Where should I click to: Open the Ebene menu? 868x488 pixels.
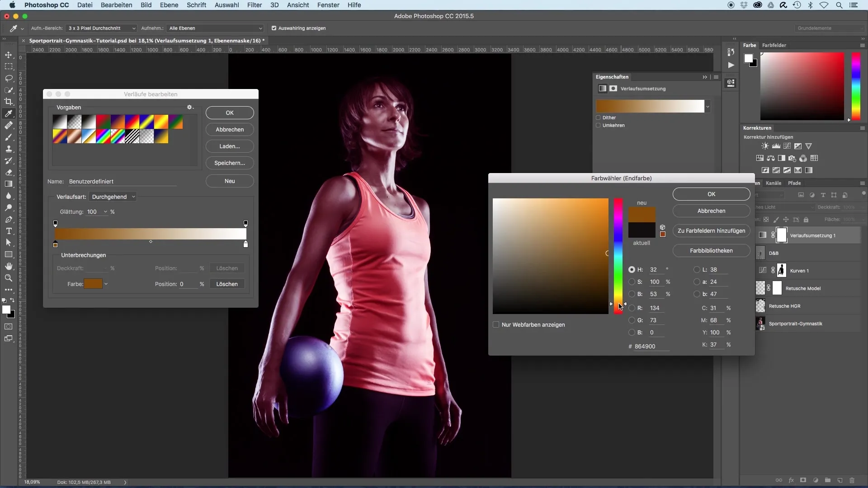(169, 5)
